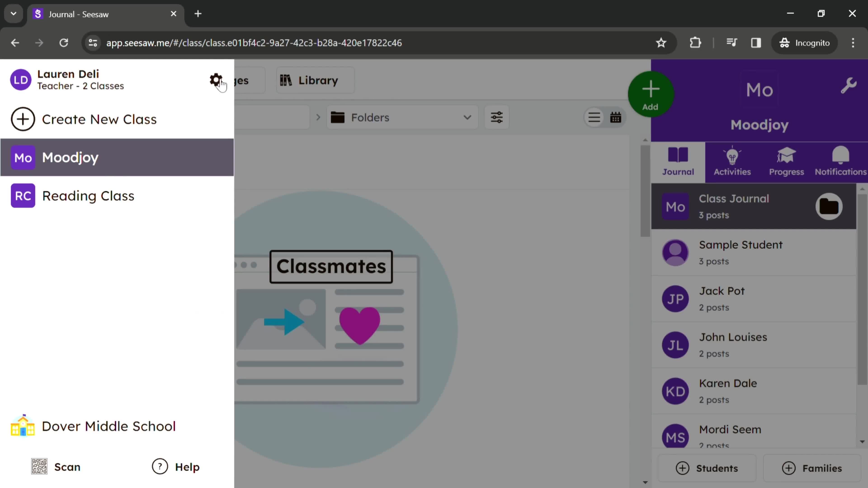Select the Reading Class item
This screenshot has height=488, width=868.
point(88,195)
